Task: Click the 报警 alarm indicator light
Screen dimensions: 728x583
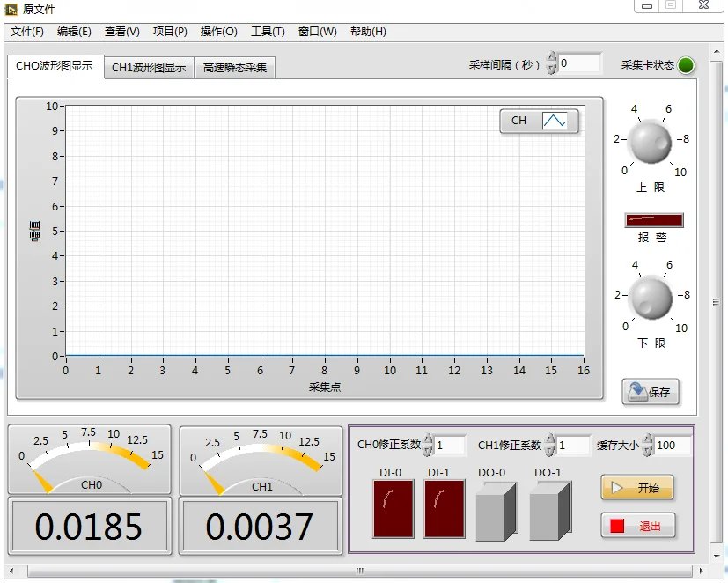Action: coord(654,220)
